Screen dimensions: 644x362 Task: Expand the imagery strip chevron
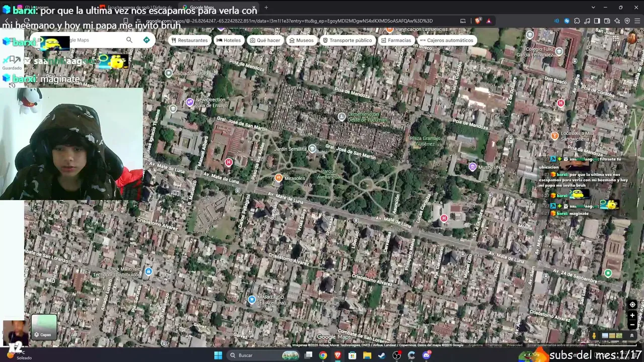click(632, 336)
